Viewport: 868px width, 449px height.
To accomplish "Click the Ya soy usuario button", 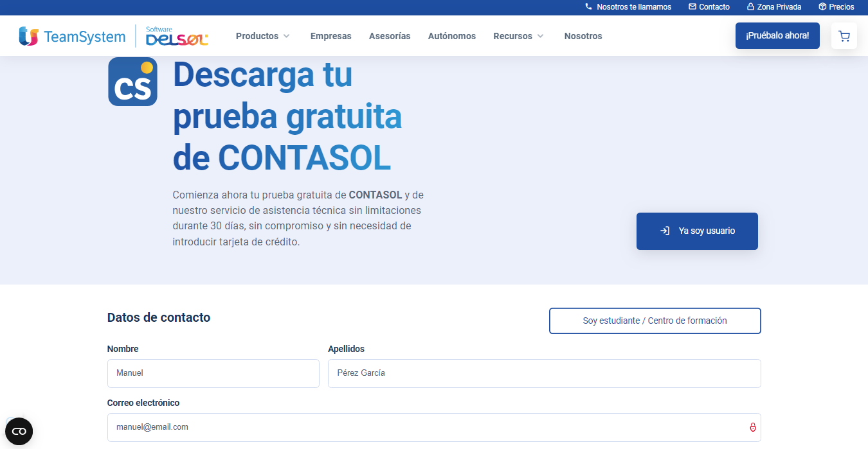I will pos(697,231).
